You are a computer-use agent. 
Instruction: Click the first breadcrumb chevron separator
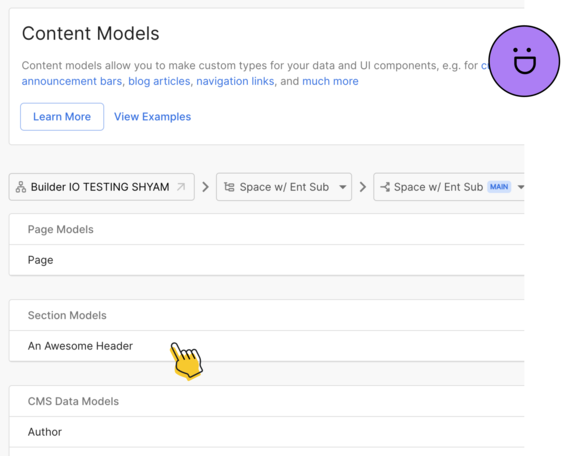[x=205, y=187]
